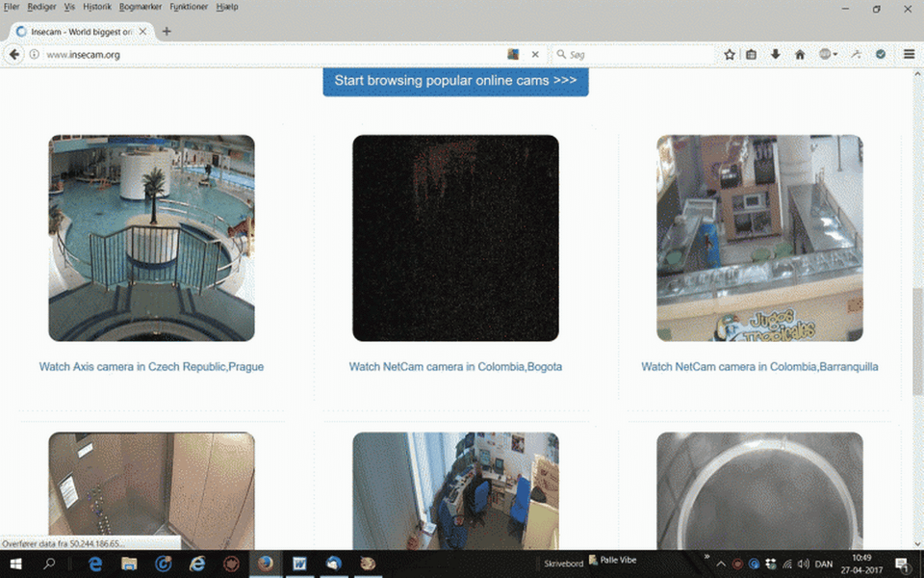Screen dimensions: 924x578
Task: Open Microsoft Word from the taskbar
Action: [299, 564]
